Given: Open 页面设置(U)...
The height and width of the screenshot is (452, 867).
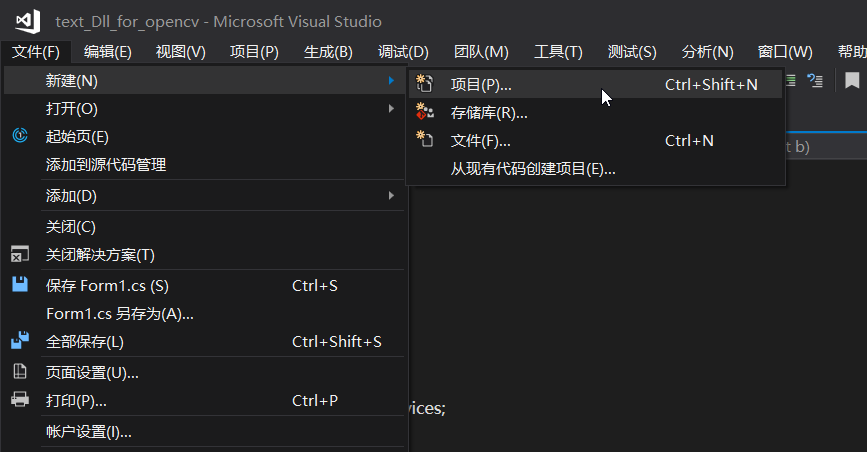Looking at the screenshot, I should tap(205, 373).
